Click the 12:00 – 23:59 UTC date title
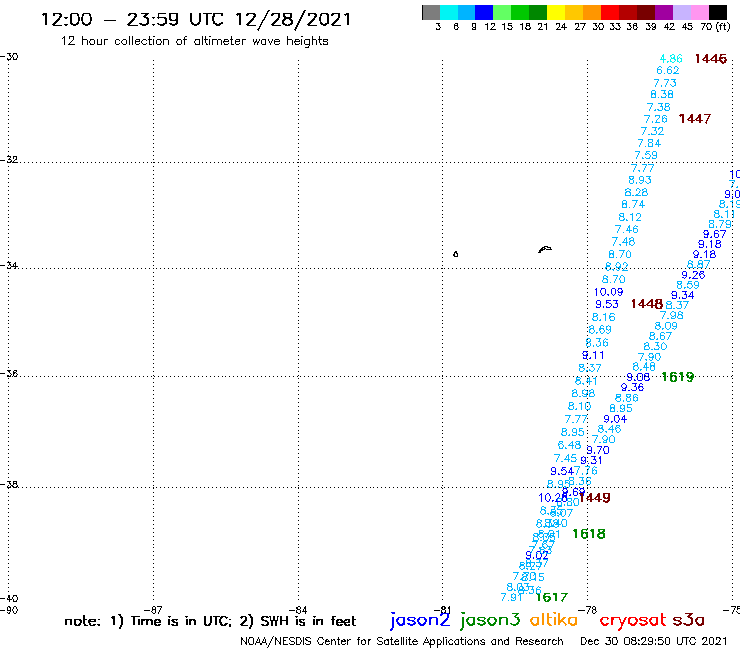 click(x=196, y=20)
